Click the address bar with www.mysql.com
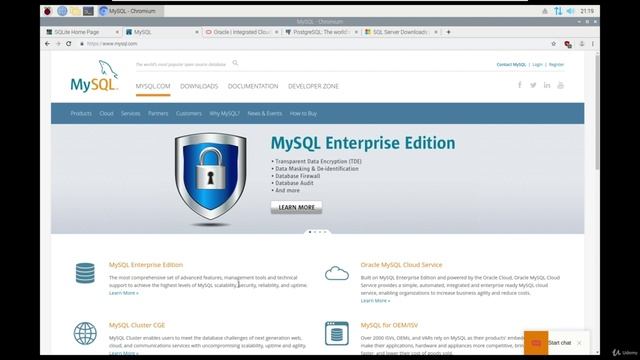The height and width of the screenshot is (360, 640). [x=312, y=44]
